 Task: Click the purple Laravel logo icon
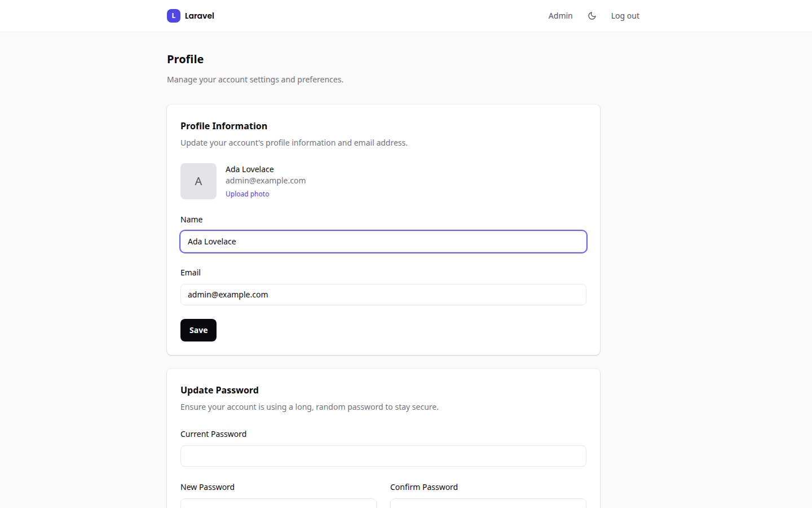pyautogui.click(x=174, y=16)
